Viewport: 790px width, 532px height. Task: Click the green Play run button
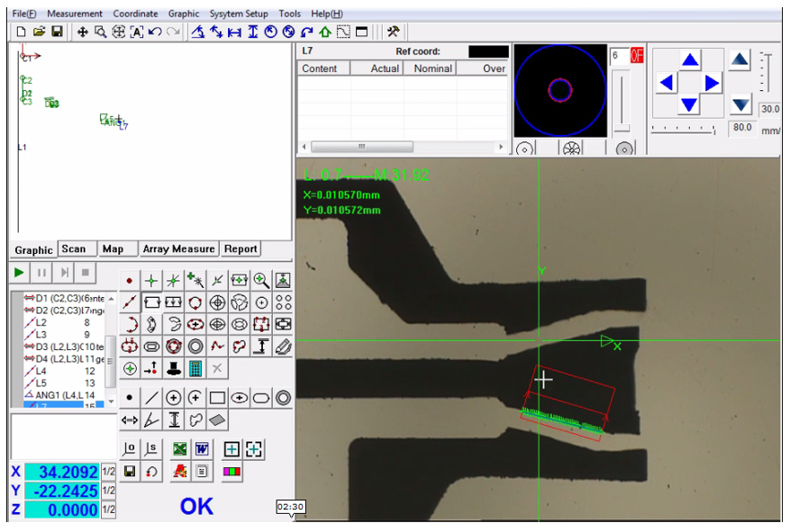pyautogui.click(x=19, y=272)
